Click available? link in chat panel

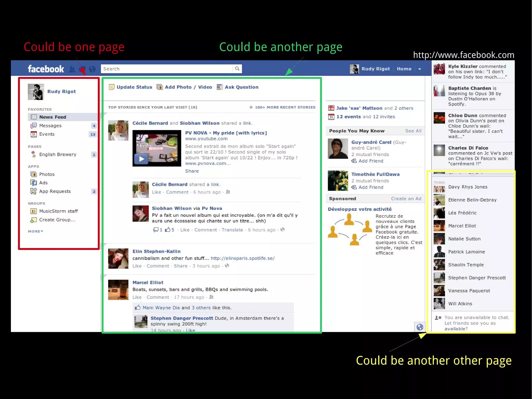[x=456, y=329]
